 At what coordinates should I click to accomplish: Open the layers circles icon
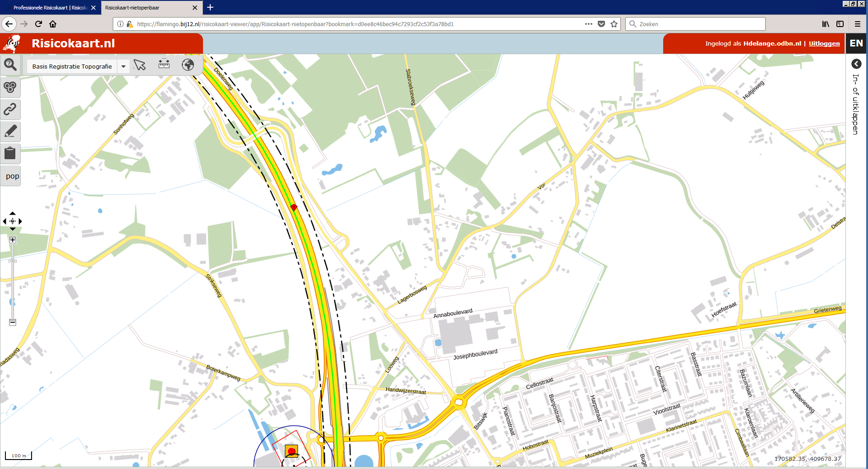(x=10, y=87)
